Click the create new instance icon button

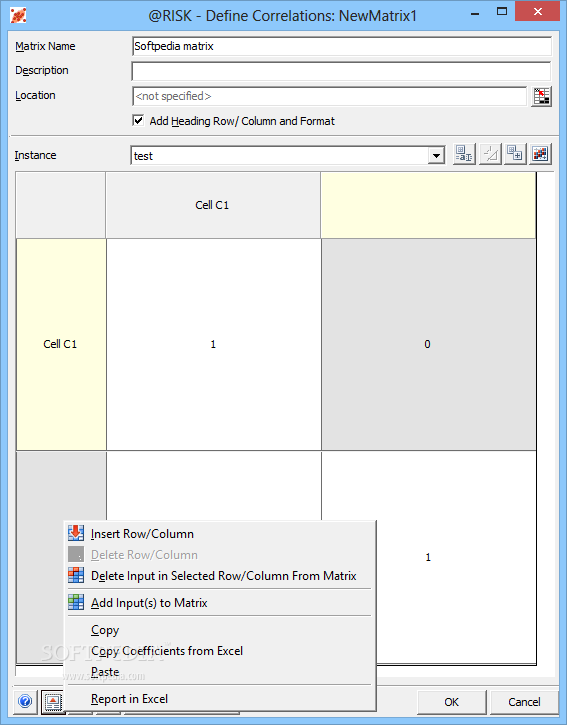point(515,154)
